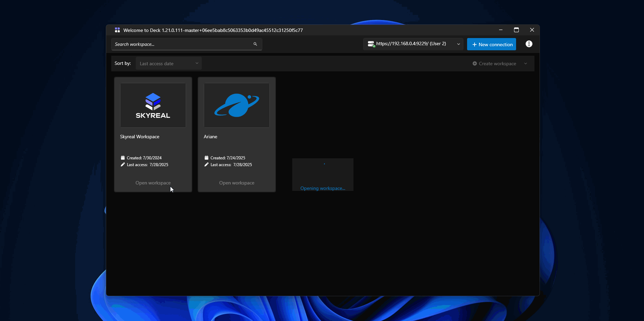Image resolution: width=644 pixels, height=321 pixels.
Task: Click the plus icon beside Create workspace
Action: (474, 63)
